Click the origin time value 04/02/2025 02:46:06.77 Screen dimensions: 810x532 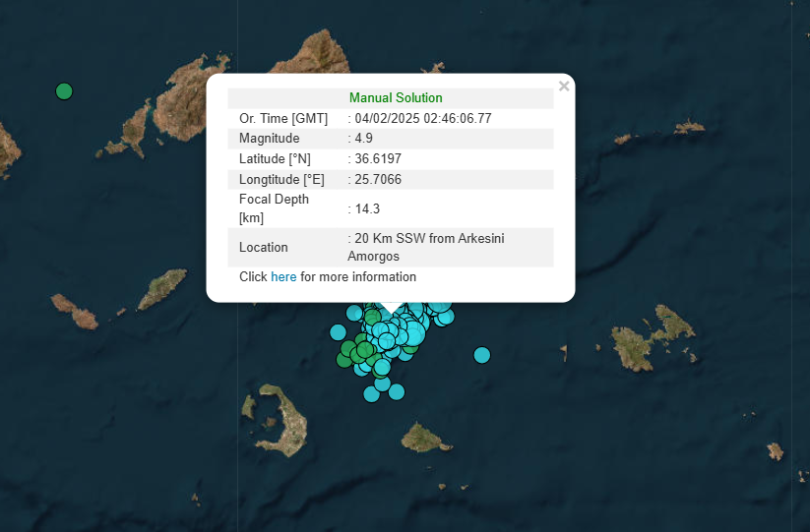423,118
